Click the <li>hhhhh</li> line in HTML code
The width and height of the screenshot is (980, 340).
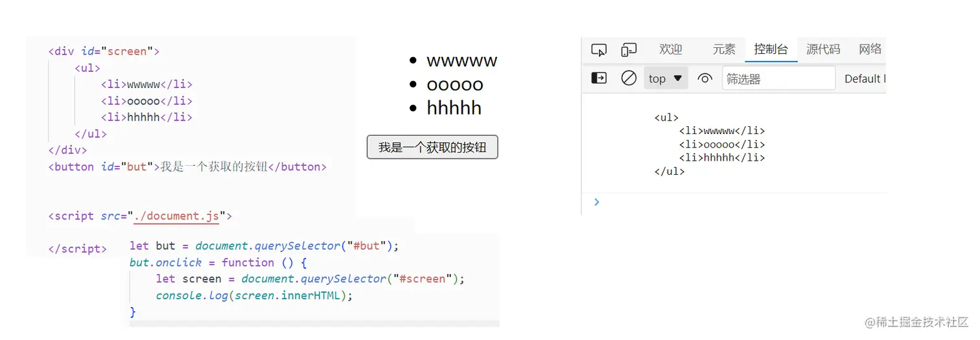click(x=146, y=118)
